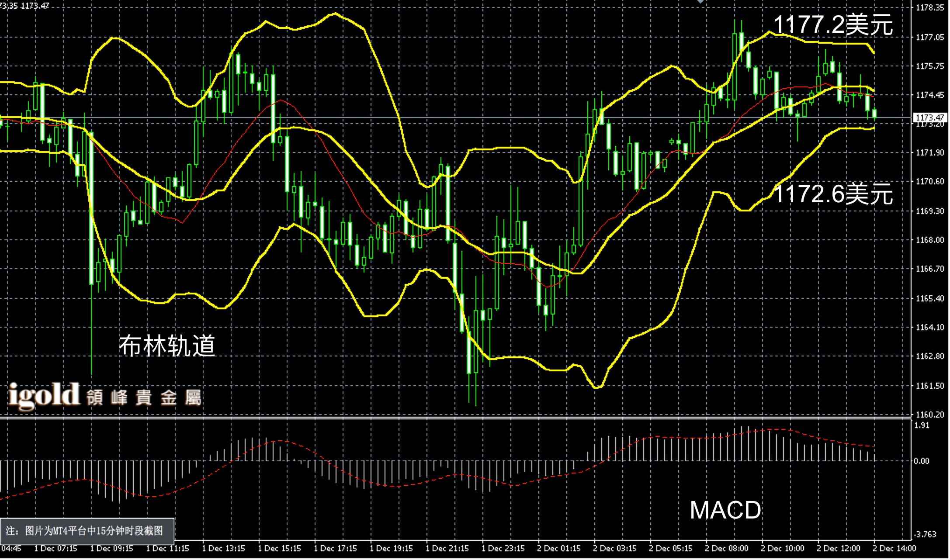Click the MACD -3.763 scale value
This screenshot has height=560, width=950.
pos(925,534)
